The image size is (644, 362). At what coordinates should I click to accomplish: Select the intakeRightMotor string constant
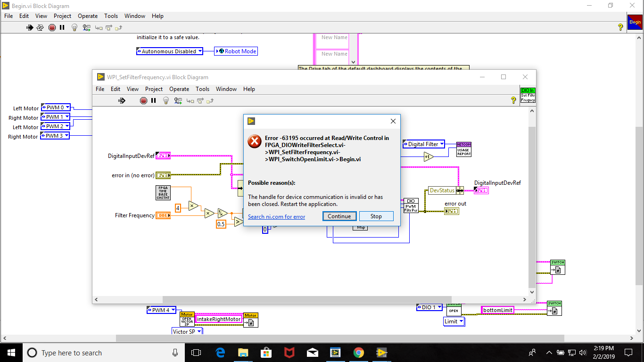pyautogui.click(x=218, y=319)
